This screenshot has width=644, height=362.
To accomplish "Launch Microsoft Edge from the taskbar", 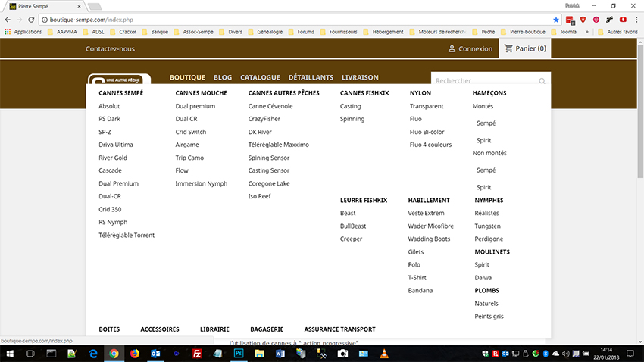I will 93,354.
